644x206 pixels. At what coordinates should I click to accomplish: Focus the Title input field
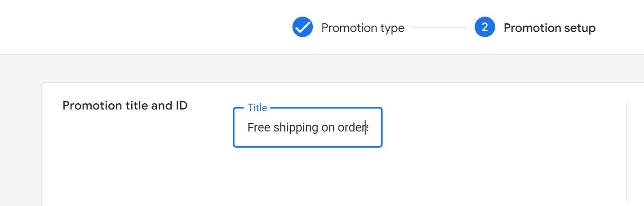coord(307,127)
